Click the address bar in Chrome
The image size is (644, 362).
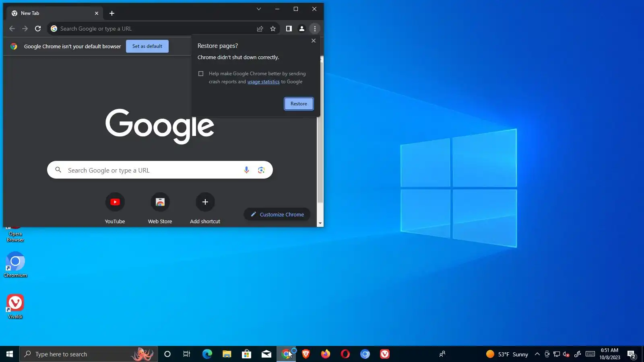[153, 29]
